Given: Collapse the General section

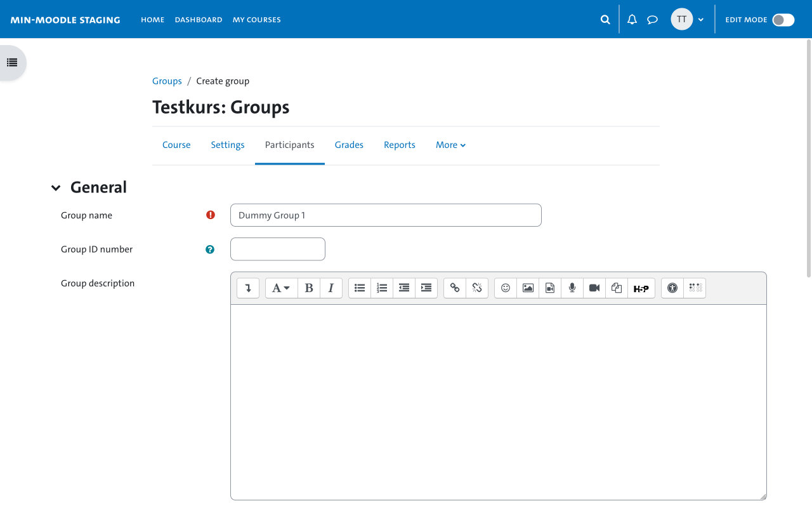Looking at the screenshot, I should (x=56, y=188).
